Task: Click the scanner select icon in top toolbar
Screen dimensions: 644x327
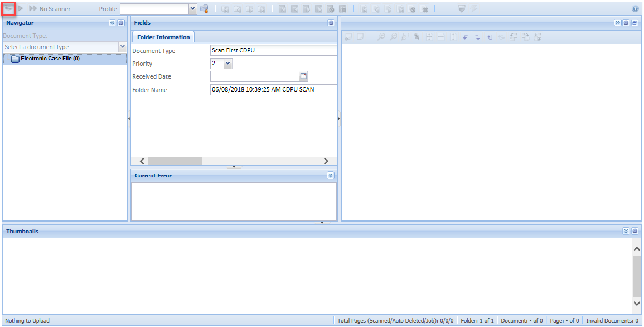Action: pos(9,9)
